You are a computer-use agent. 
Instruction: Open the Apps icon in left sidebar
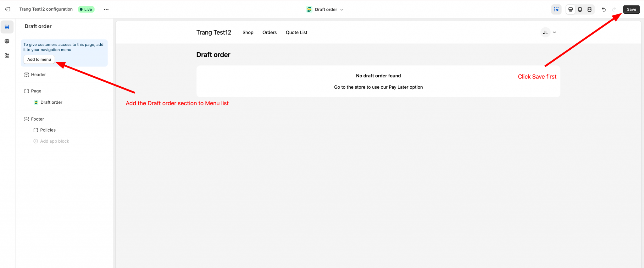[7, 56]
